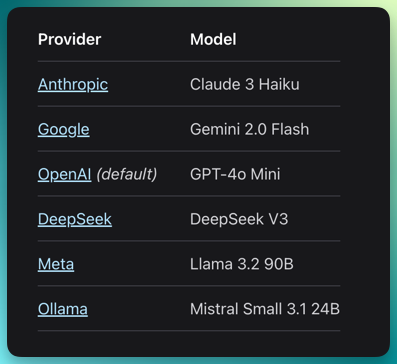Select the Gemini 2.0 Flash model cell
Image resolution: width=397 pixels, height=364 pixels.
point(250,130)
